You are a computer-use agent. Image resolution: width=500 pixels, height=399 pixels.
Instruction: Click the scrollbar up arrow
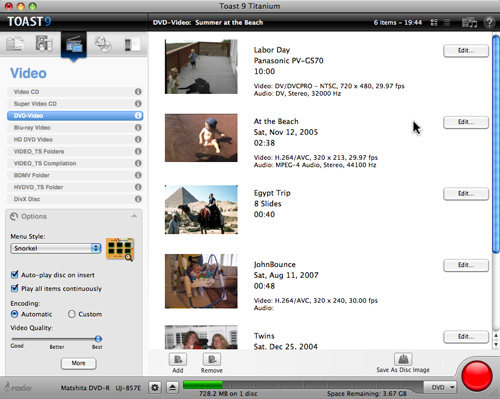coord(496,336)
